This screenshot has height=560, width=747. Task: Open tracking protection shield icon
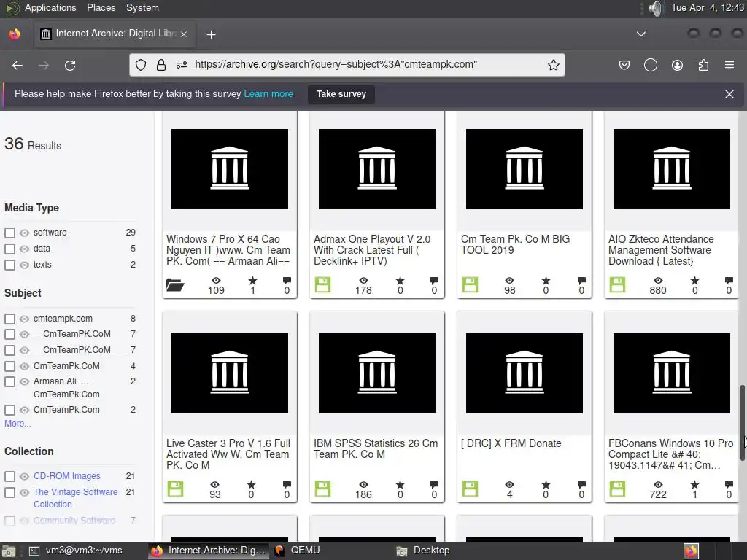pos(141,65)
